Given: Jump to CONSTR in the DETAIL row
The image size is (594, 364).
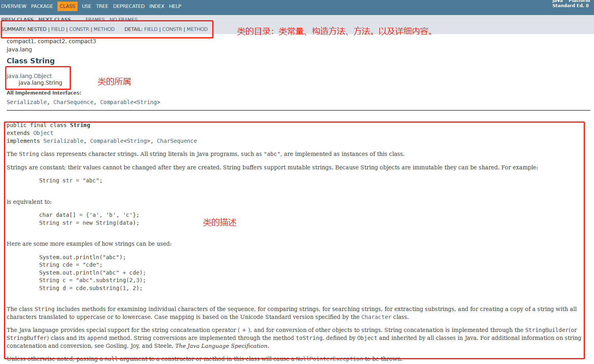Looking at the screenshot, I should [x=172, y=29].
